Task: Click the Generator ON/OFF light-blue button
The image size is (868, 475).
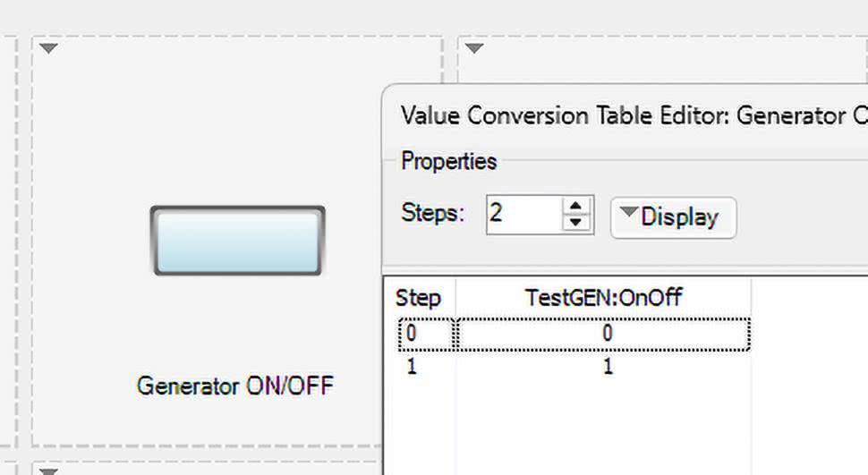Action: tap(237, 241)
